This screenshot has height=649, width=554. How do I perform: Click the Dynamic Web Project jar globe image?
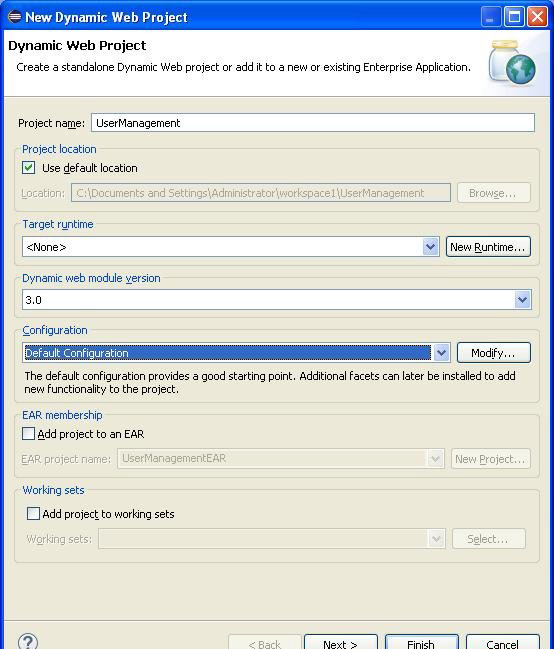[x=512, y=62]
